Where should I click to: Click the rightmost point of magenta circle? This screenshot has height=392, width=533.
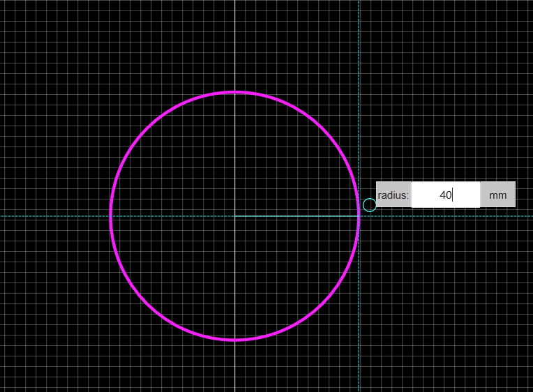[359, 216]
